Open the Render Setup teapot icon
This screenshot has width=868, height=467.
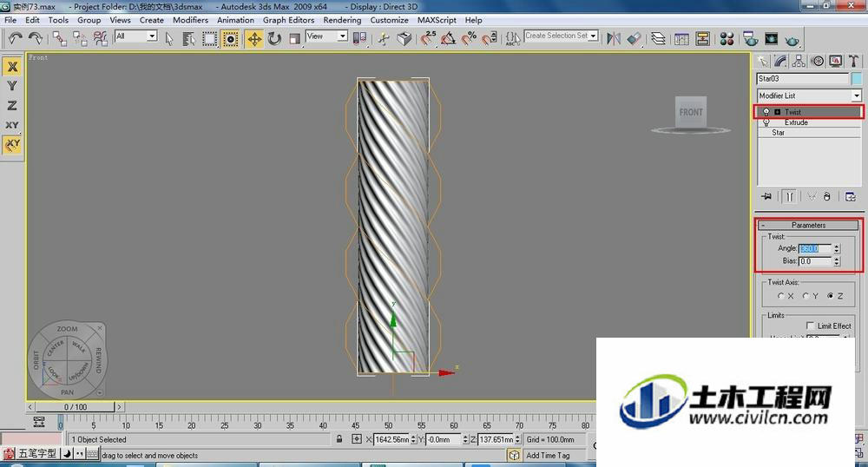(x=751, y=38)
